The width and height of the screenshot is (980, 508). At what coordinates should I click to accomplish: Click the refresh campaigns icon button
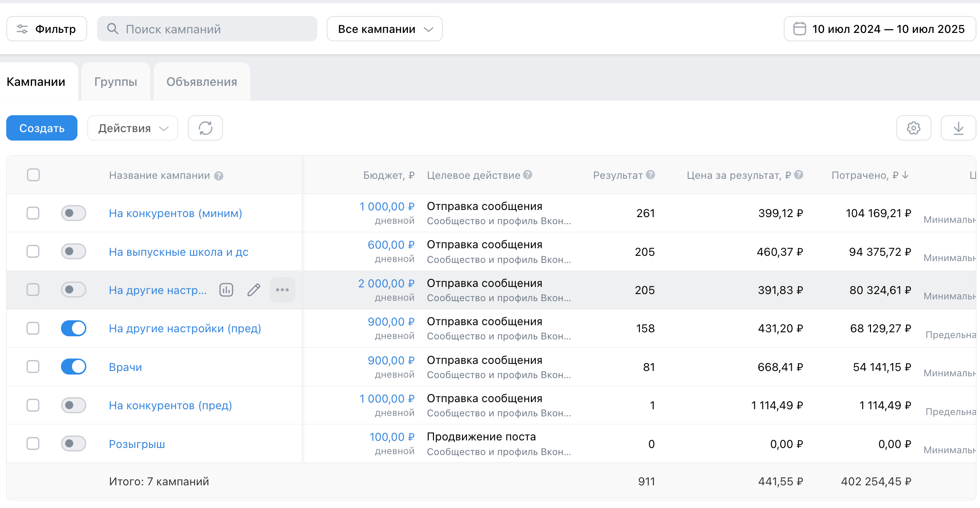coord(205,128)
